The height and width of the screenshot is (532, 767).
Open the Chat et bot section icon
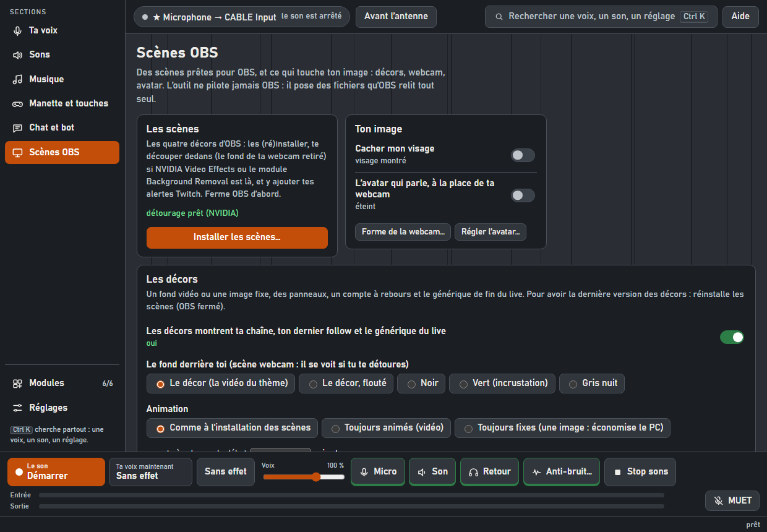17,127
